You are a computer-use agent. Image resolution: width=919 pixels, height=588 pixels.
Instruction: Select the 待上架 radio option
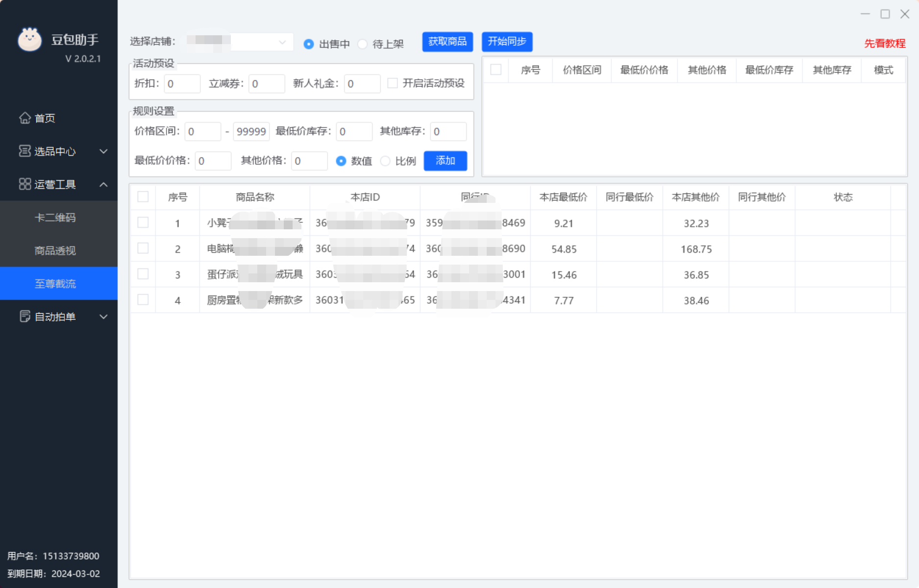click(x=363, y=44)
